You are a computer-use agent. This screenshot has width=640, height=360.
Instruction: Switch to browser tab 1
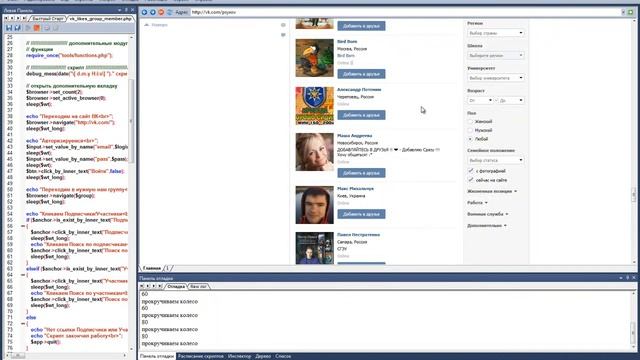pos(167,268)
